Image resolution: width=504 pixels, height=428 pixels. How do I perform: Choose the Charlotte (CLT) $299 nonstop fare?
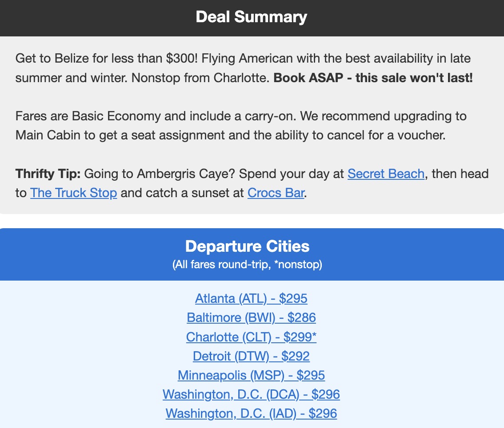[251, 337]
